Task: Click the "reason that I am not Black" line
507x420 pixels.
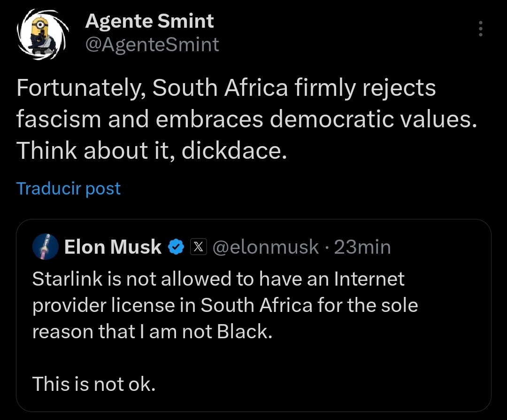Action: tap(152, 332)
